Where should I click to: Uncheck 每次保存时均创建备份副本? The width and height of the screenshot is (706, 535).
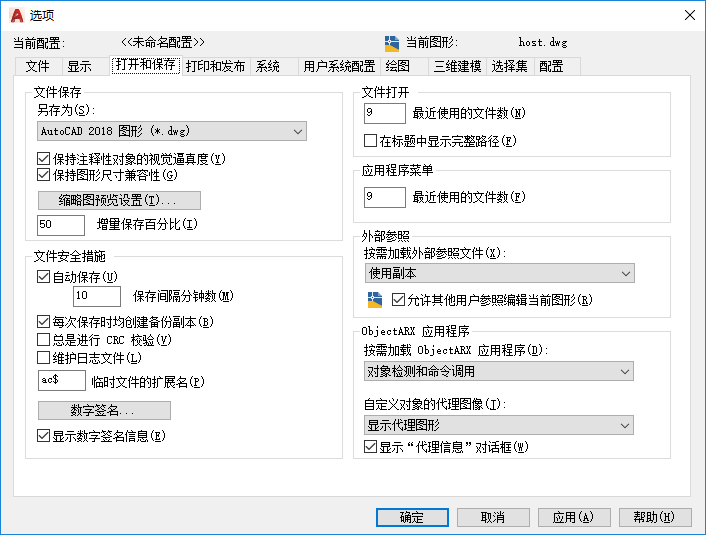click(x=43, y=322)
